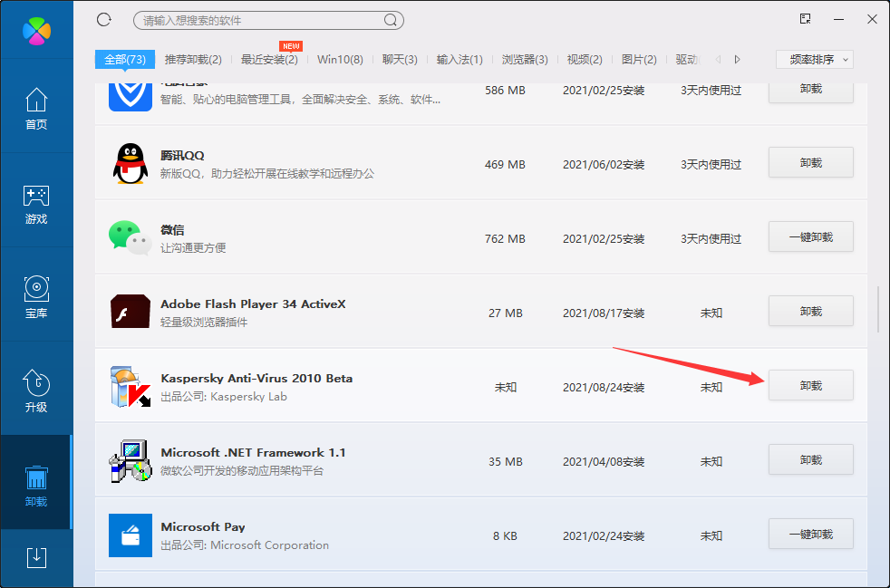The height and width of the screenshot is (588, 890).
Task: Click 762 MB size of 微信
Action: 505,239
